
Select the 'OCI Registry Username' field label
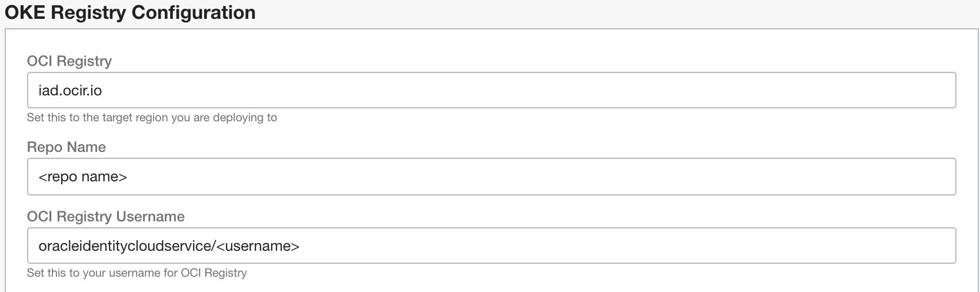coord(106,217)
